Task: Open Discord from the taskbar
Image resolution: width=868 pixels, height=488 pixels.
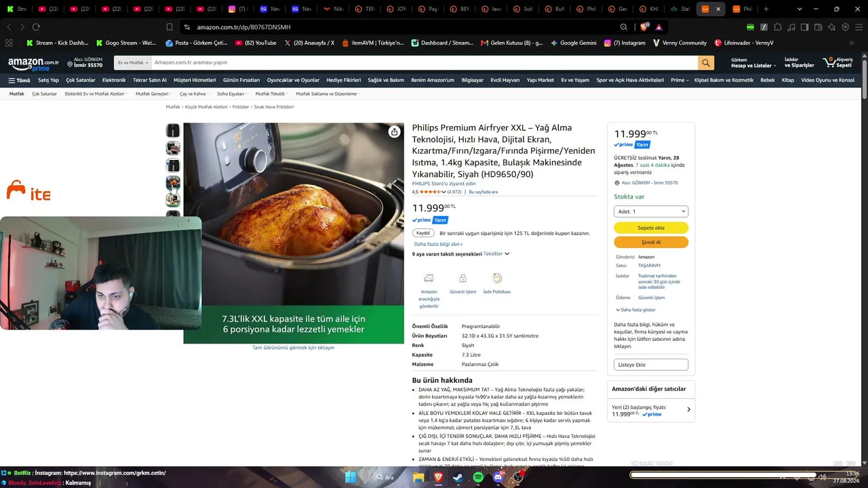Action: pyautogui.click(x=498, y=477)
